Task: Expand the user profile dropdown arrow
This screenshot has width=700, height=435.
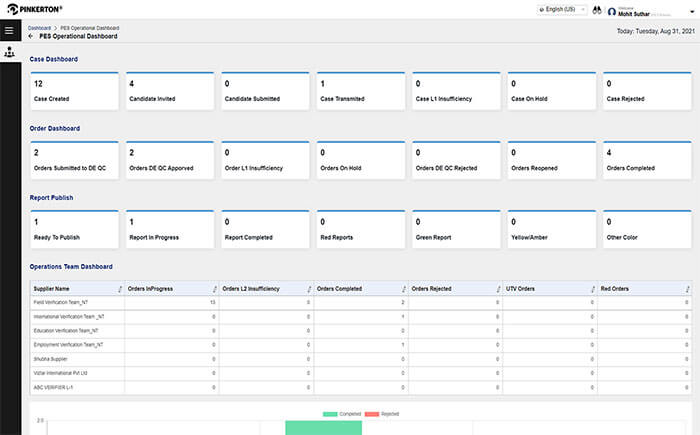Action: click(x=692, y=12)
